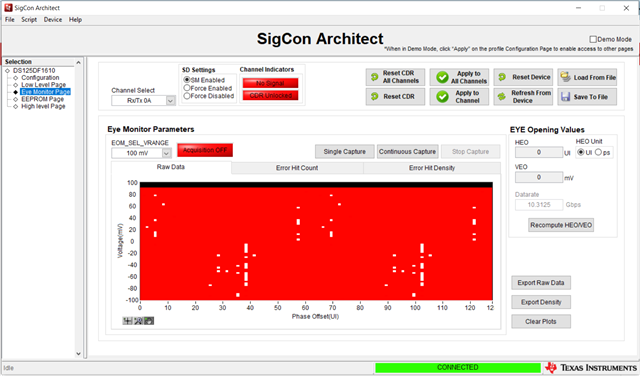The width and height of the screenshot is (640, 376).
Task: Open the Channel Select dropdown
Action: pyautogui.click(x=170, y=100)
